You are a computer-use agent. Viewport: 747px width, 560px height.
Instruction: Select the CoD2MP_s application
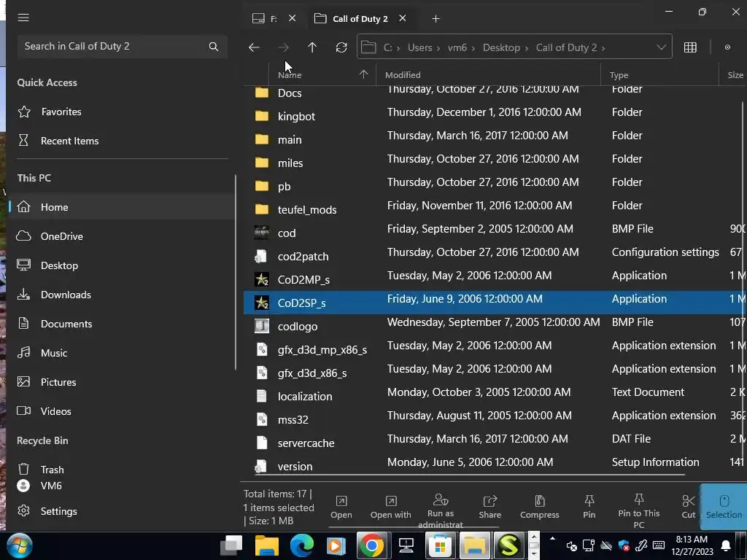point(495,279)
